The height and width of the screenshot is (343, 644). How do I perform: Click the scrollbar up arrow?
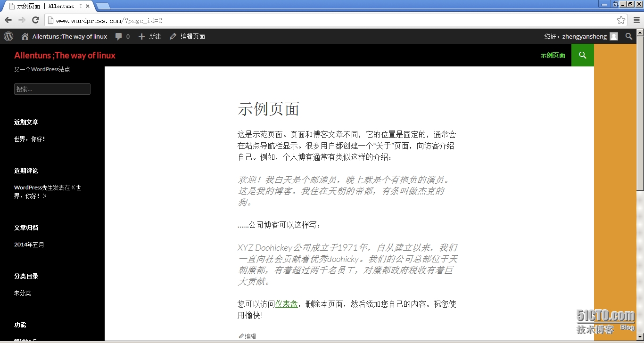640,33
